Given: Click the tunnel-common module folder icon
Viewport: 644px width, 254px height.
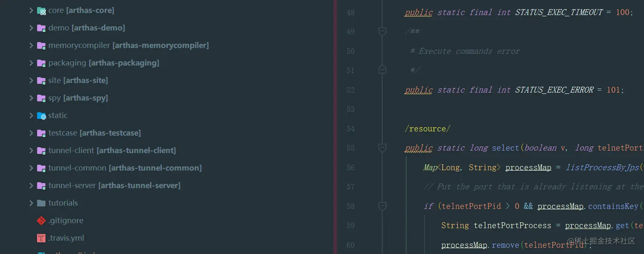Looking at the screenshot, I should click(x=41, y=168).
